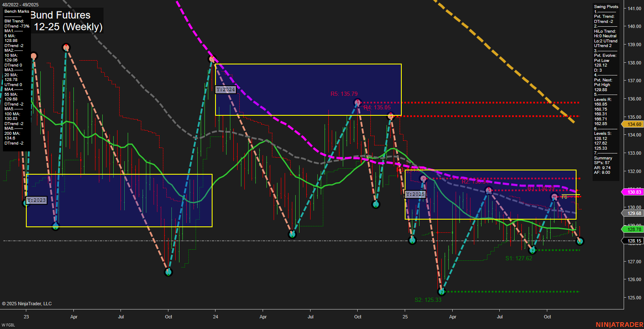The height and width of the screenshot is (329, 644).
Task: Click the '127.00' price axis label
Action: pyautogui.click(x=634, y=262)
